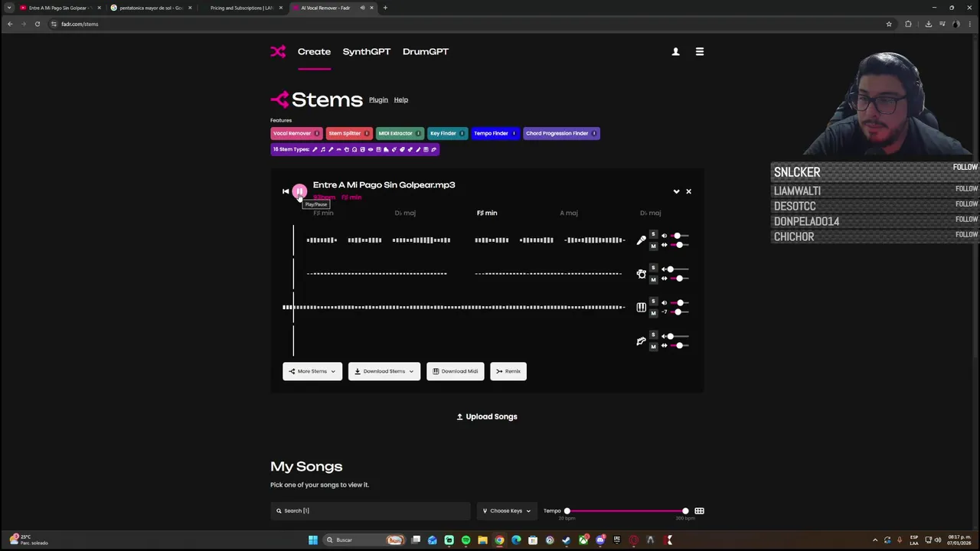Image resolution: width=980 pixels, height=551 pixels.
Task: Pause playback with the pink Play/Pause button
Action: pyautogui.click(x=299, y=191)
